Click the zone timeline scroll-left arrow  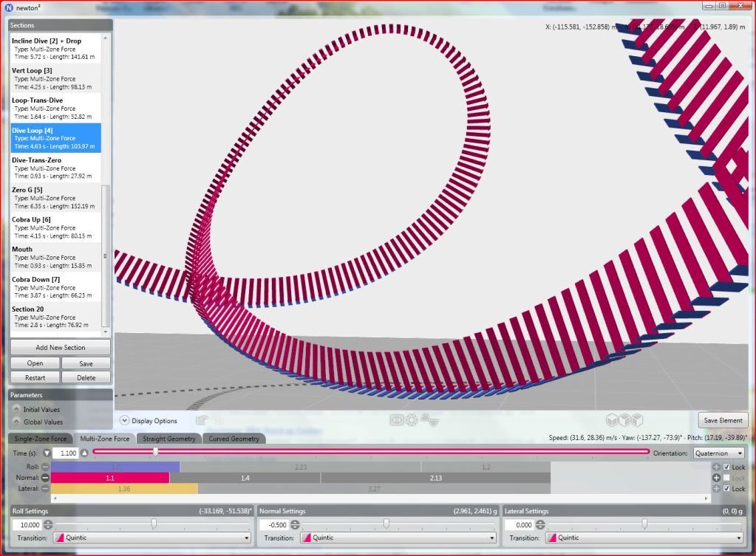pos(54,498)
